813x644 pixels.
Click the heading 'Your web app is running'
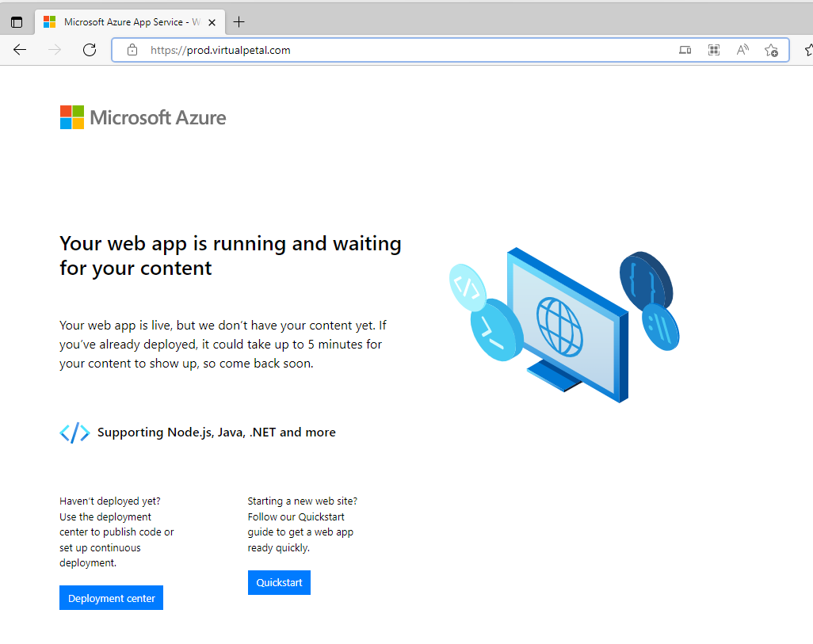pyautogui.click(x=231, y=256)
